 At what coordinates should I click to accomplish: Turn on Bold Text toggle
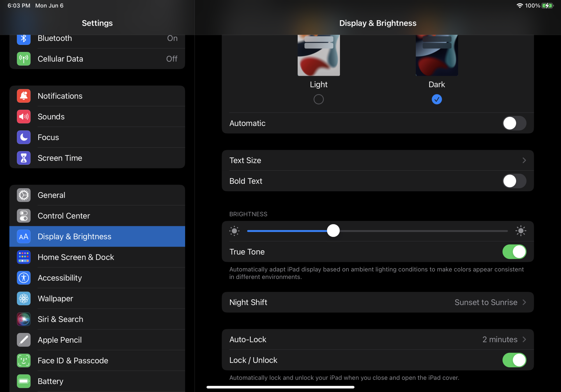click(514, 181)
